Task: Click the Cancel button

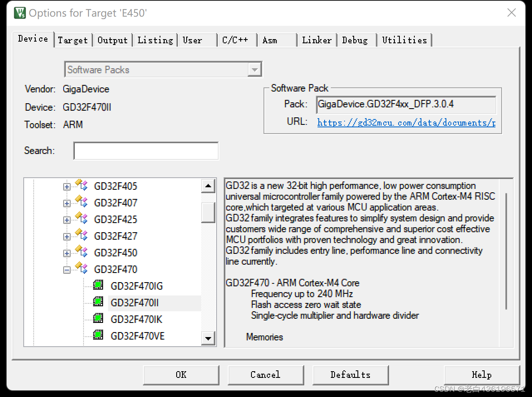Action: (x=266, y=375)
